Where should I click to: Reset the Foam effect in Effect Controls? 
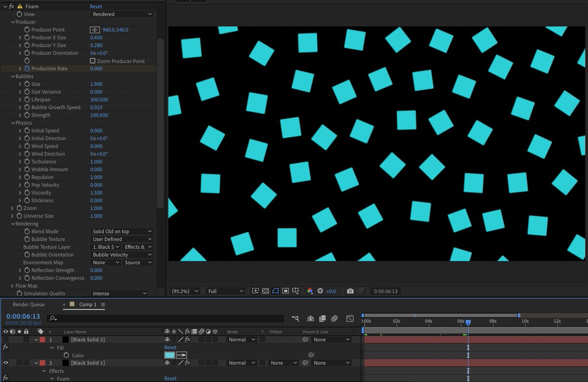coord(96,6)
